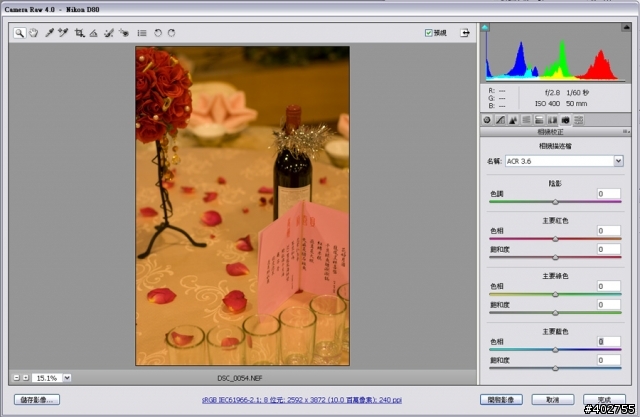Open the preferences dialog icon

pyautogui.click(x=142, y=32)
